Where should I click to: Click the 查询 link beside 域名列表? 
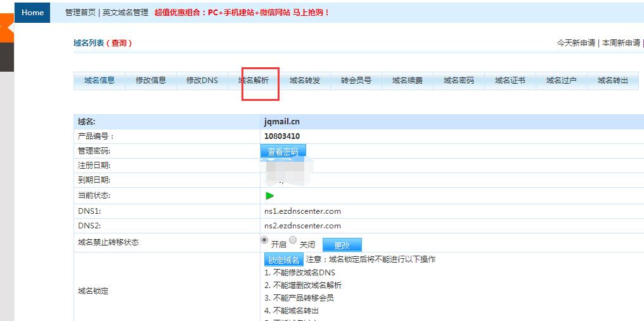(119, 43)
